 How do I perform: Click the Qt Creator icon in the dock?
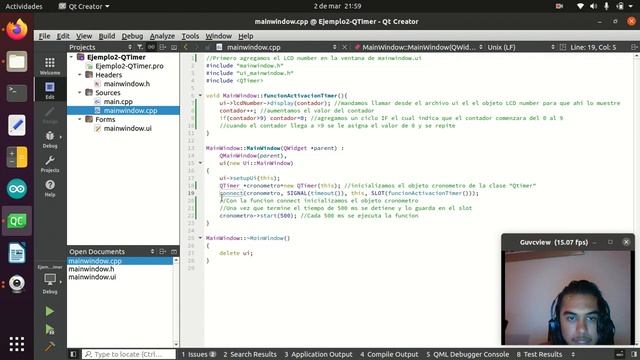click(17, 221)
